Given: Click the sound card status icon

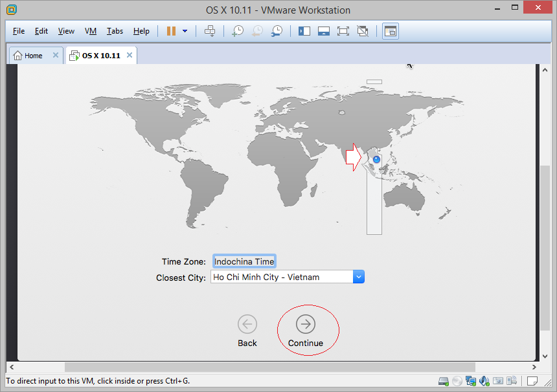Looking at the screenshot, I should (x=484, y=382).
